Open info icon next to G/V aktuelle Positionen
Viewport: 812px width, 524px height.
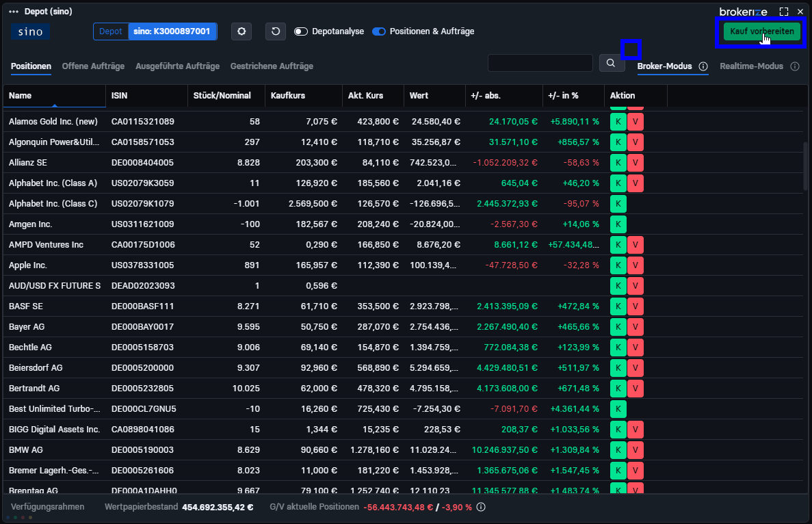tap(481, 507)
